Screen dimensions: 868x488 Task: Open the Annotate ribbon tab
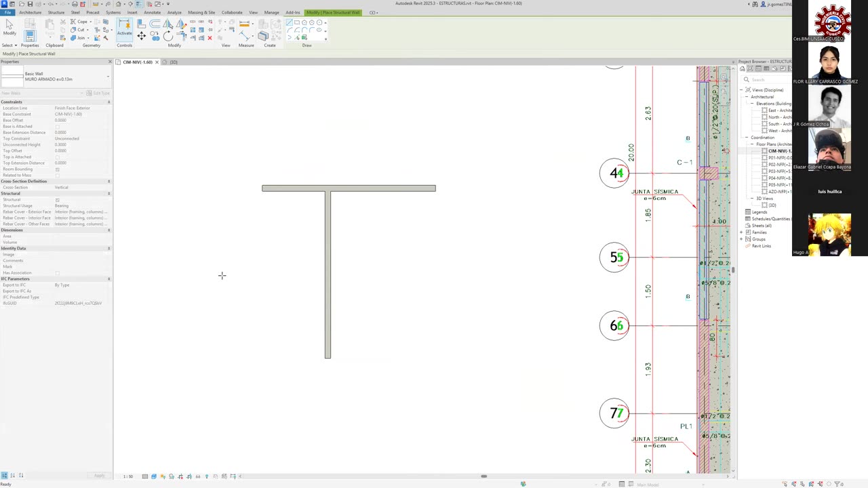153,12
